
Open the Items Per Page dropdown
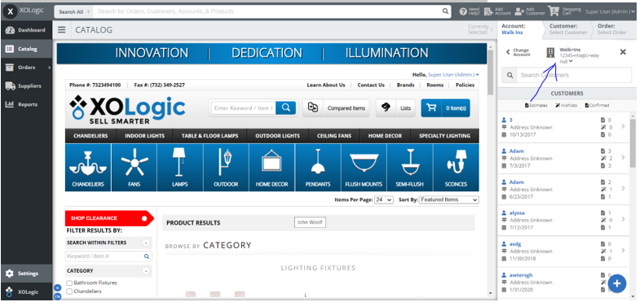[384, 199]
